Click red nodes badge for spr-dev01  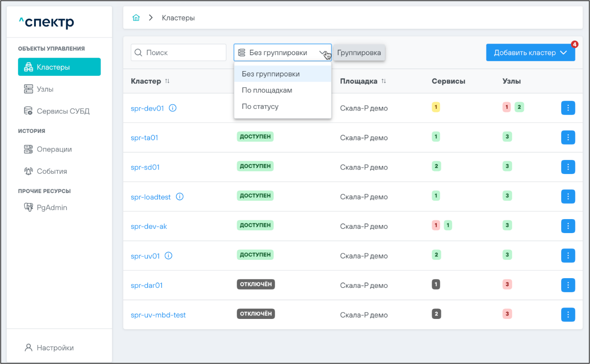point(506,107)
